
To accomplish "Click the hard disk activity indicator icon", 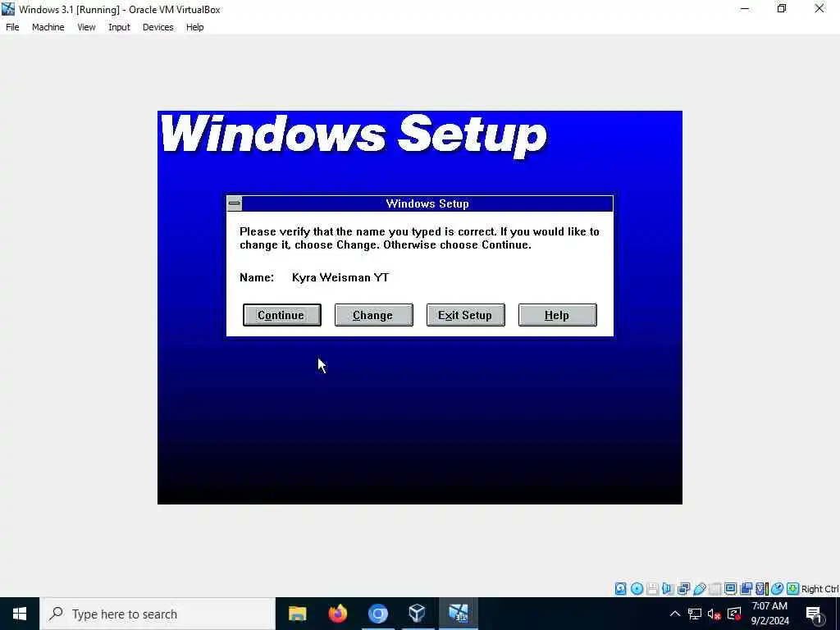I will tap(620, 589).
